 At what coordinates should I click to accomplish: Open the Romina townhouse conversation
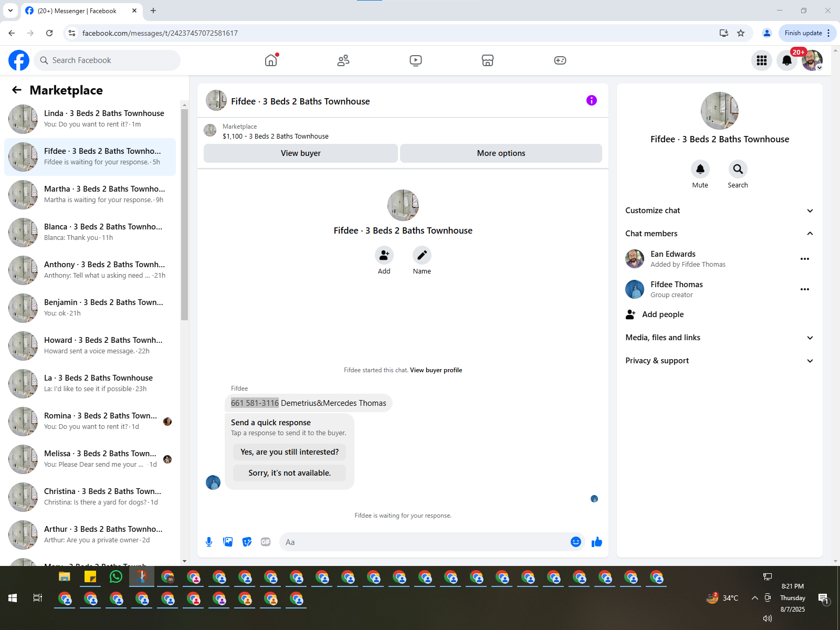(x=90, y=422)
